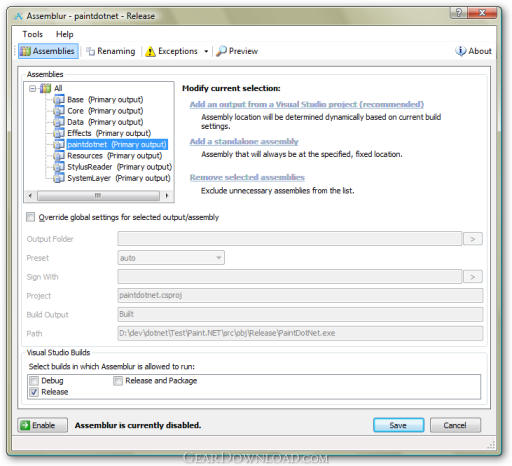Click the Save button
Viewport: 512px width, 466px height.
[399, 425]
